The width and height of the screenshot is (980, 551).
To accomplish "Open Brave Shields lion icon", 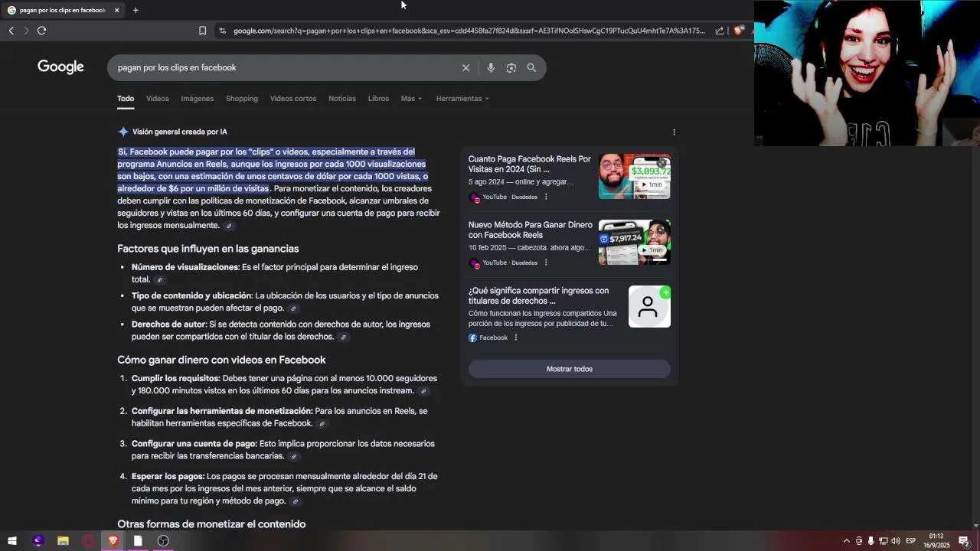I will [738, 31].
